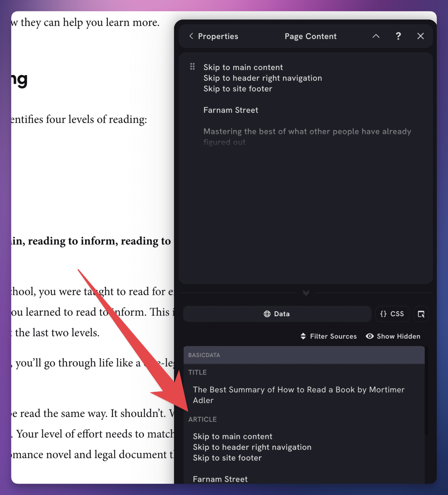448x495 pixels.
Task: Select the article title under TITLE
Action: tap(298, 395)
